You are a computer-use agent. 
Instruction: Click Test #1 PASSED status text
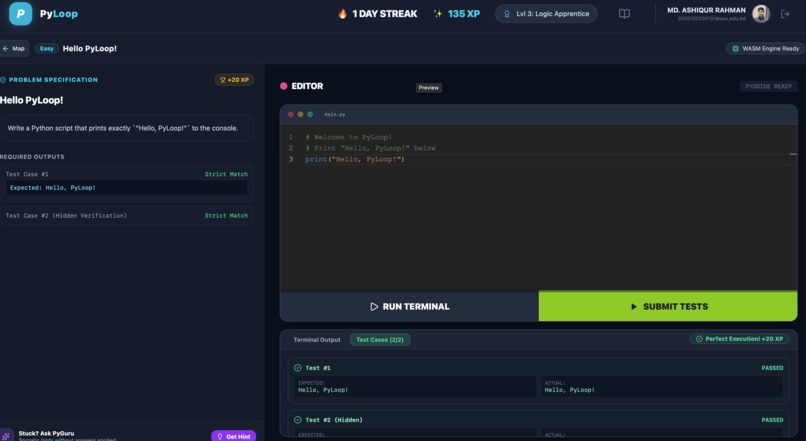click(772, 368)
